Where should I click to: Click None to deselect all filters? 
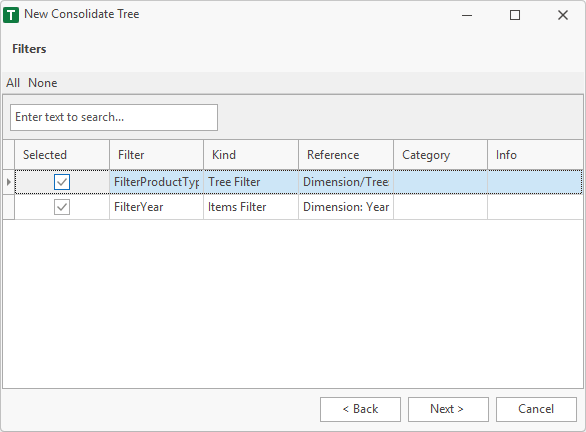click(43, 83)
